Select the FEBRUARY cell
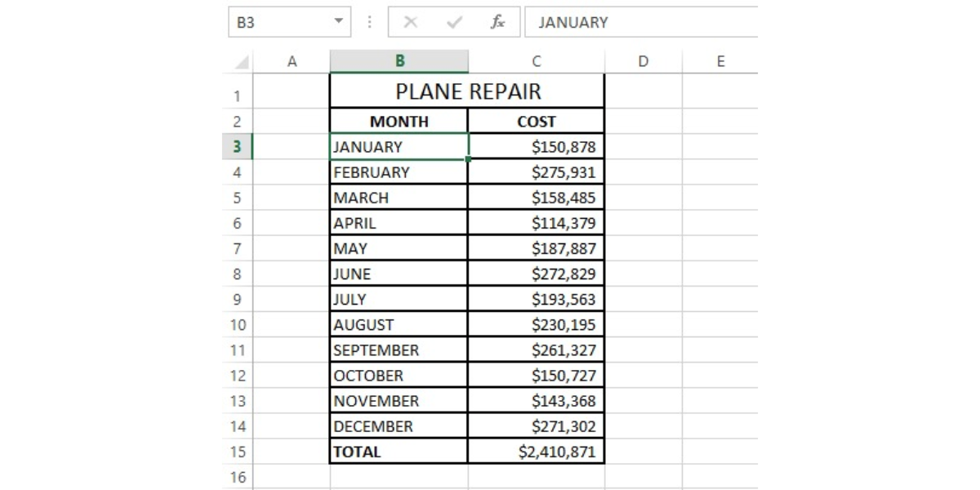The width and height of the screenshot is (980, 490). click(x=399, y=172)
